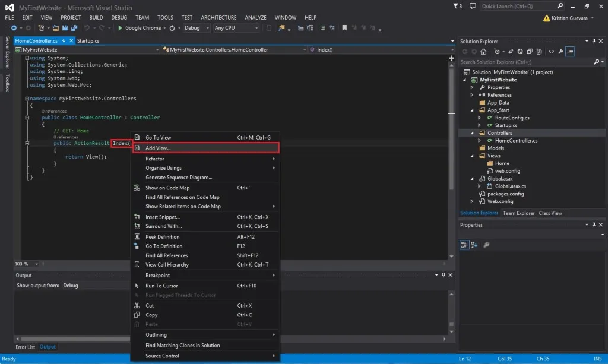Open the Server Explorer side tab
Viewport: 608px width, 364px height.
pyautogui.click(x=7, y=52)
